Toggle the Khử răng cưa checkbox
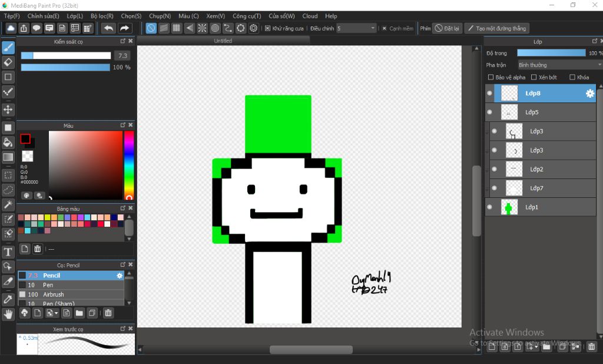 click(x=268, y=28)
